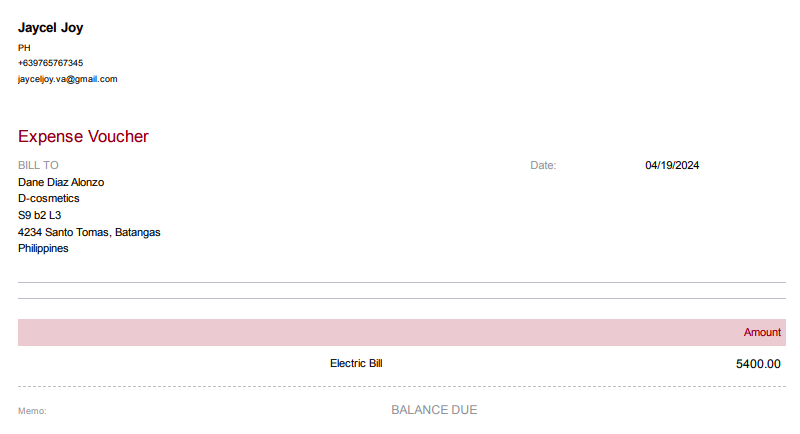
Task: Open the jayceljoy.va@gmail.com email address
Action: point(68,79)
